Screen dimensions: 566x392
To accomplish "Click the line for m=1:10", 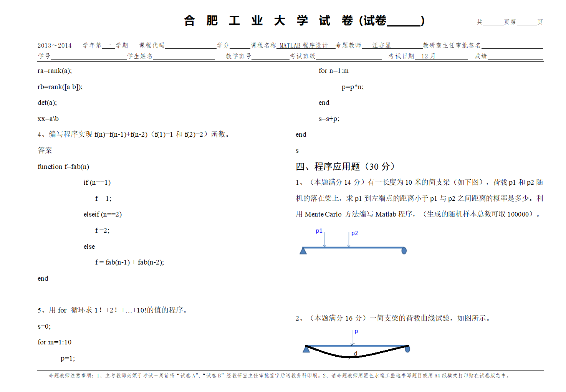I will click(x=55, y=342).
